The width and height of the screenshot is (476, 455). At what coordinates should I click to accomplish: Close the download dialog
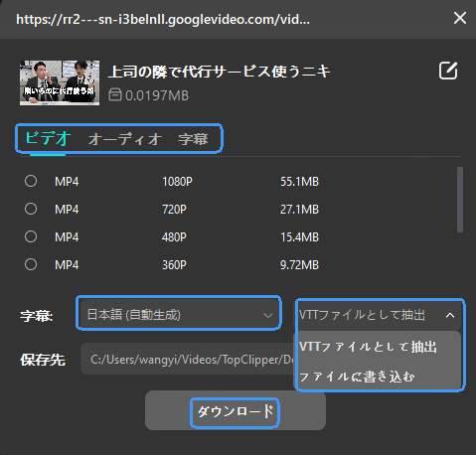(460, 18)
